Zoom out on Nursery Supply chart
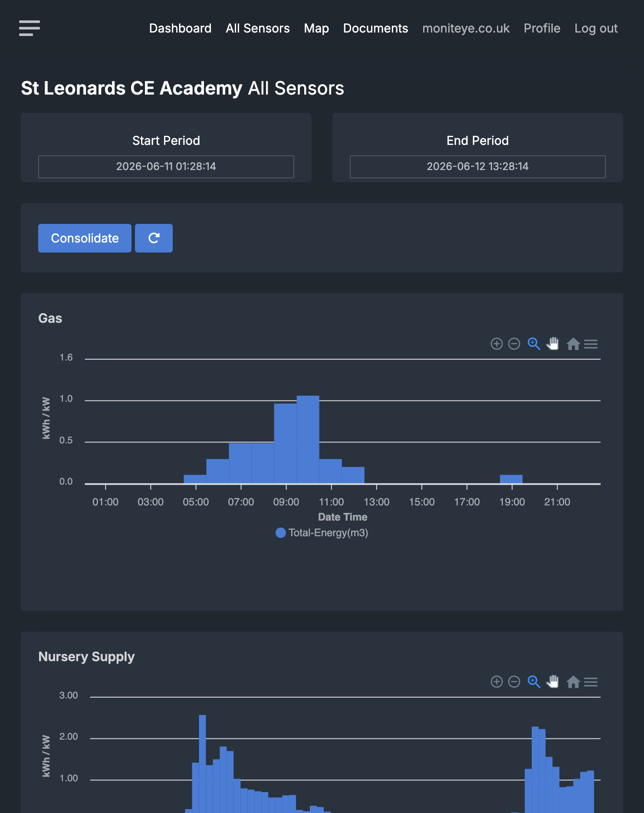644x813 pixels. click(x=514, y=682)
